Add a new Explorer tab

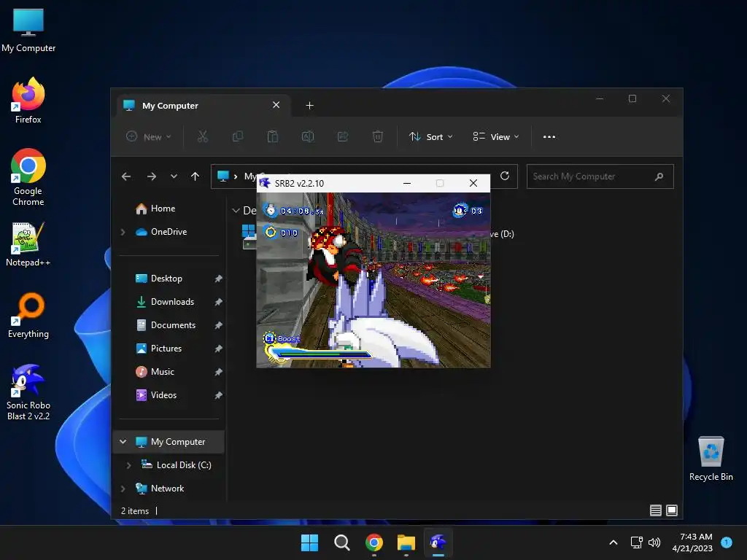pos(309,106)
